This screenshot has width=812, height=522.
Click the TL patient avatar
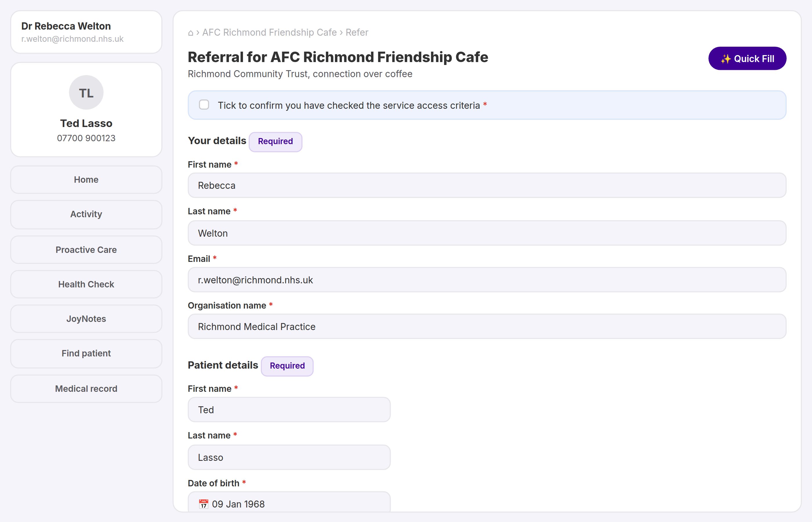coord(86,93)
